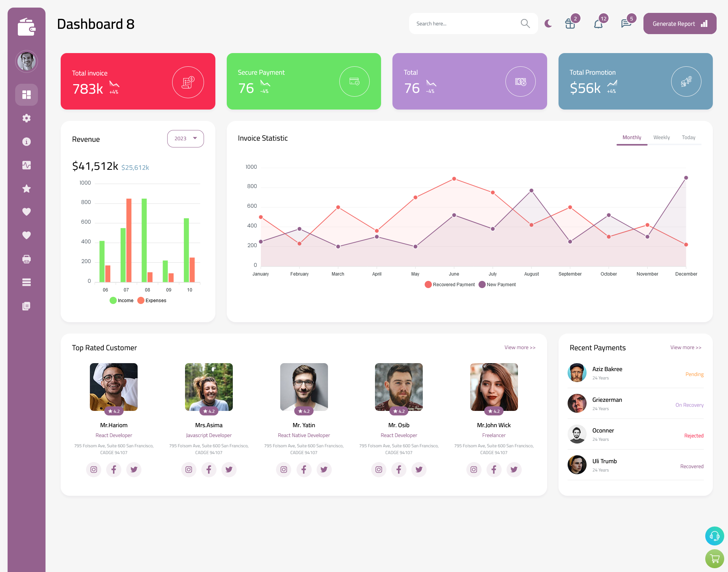The height and width of the screenshot is (572, 728).
Task: Click the printer icon in sidebar
Action: (x=26, y=259)
